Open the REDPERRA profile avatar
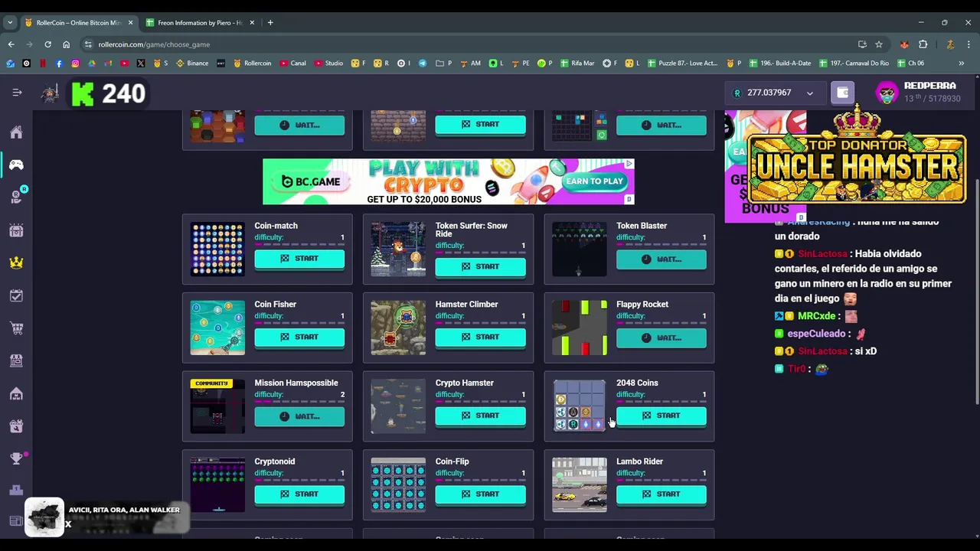Image resolution: width=980 pixels, height=551 pixels. (x=887, y=93)
